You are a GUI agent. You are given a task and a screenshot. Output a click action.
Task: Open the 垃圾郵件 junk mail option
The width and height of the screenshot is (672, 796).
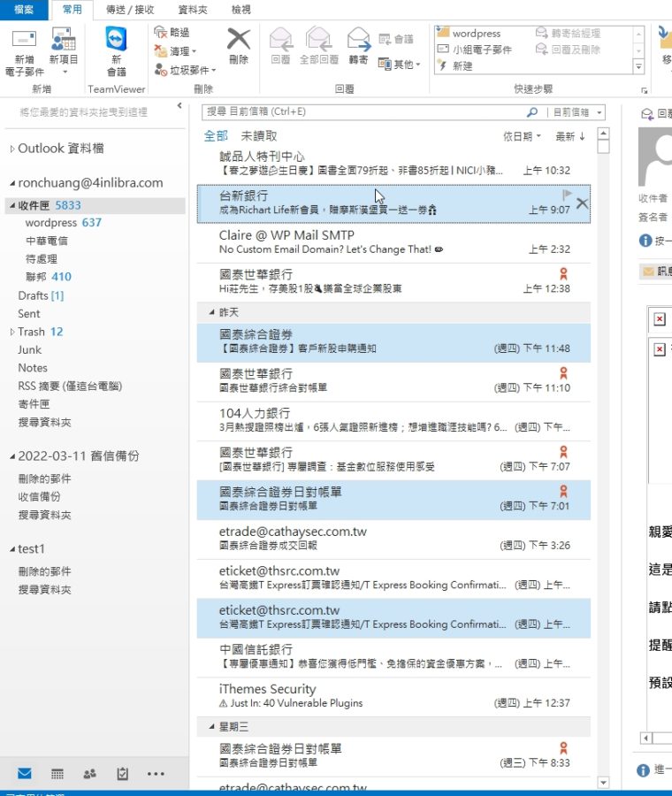pyautogui.click(x=185, y=70)
